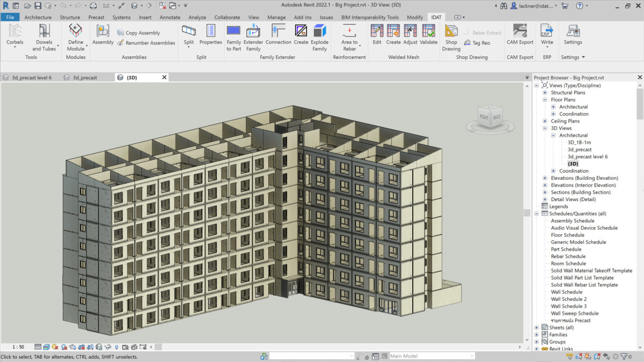Close the {3D} view tab

coord(164,77)
